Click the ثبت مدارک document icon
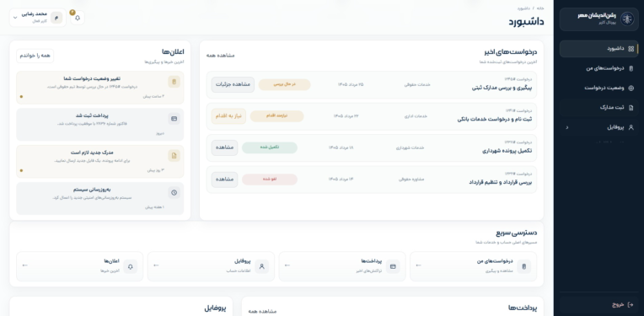Image resolution: width=644 pixels, height=316 pixels. coord(631,108)
